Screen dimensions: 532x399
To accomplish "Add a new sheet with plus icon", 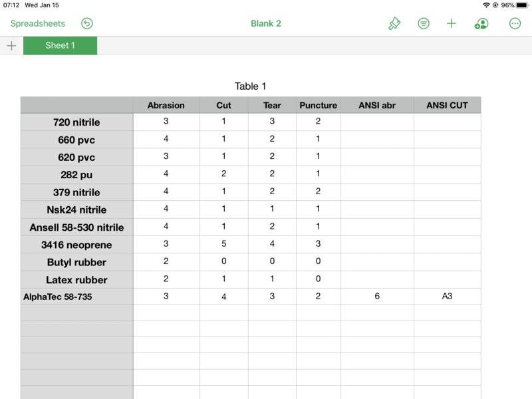I will (x=11, y=46).
